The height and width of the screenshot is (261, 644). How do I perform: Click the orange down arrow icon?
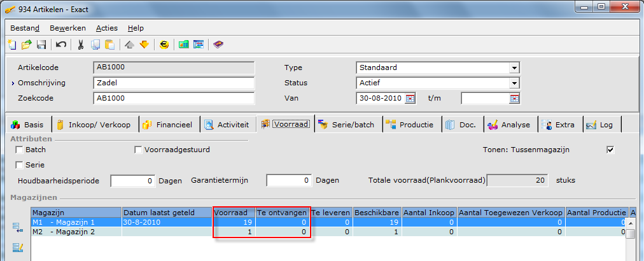(x=144, y=45)
